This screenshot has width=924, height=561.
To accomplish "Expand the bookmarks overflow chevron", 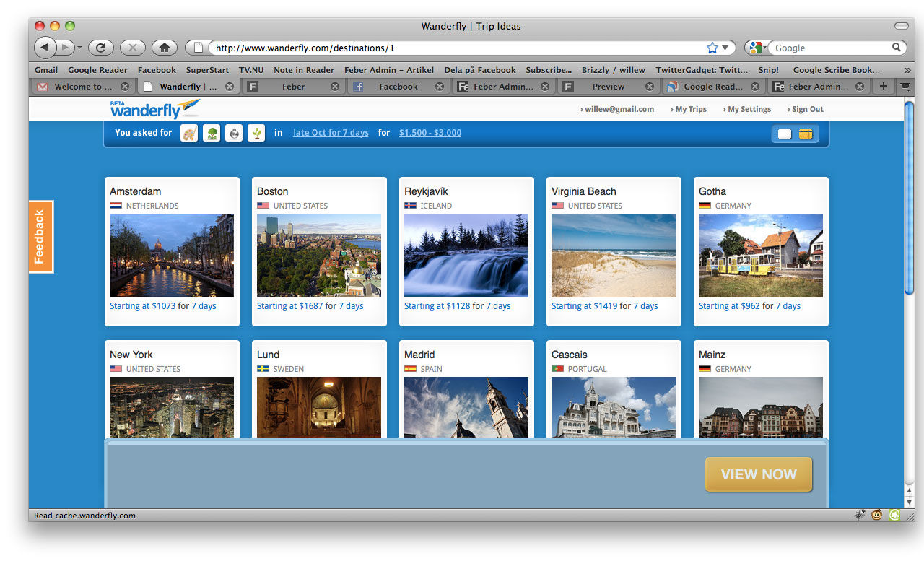I will (907, 70).
